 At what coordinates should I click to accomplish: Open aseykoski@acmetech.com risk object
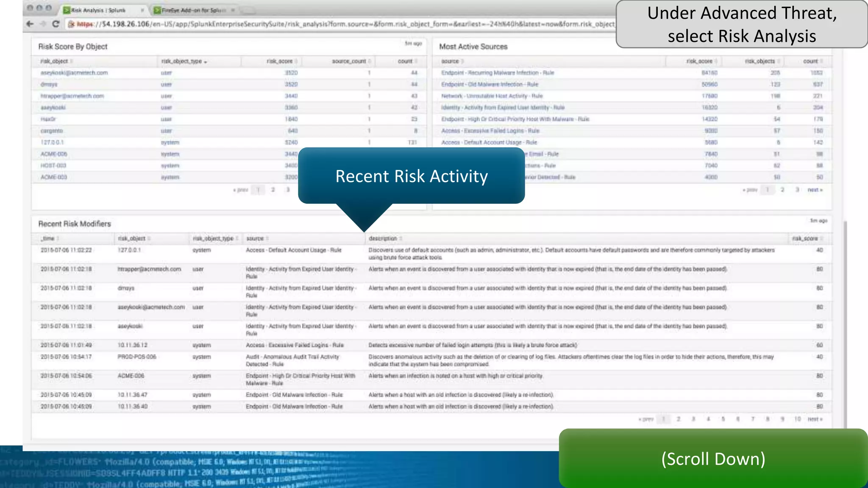pos(74,73)
